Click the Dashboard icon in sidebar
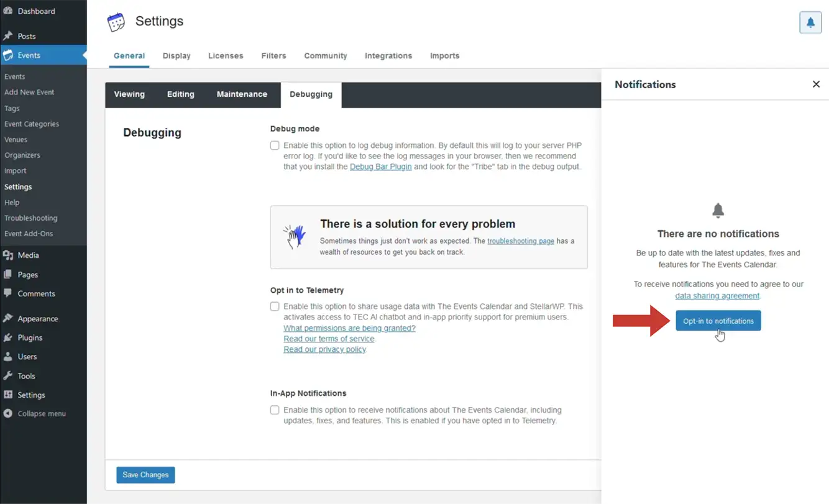Image resolution: width=829 pixels, height=504 pixels. point(8,11)
